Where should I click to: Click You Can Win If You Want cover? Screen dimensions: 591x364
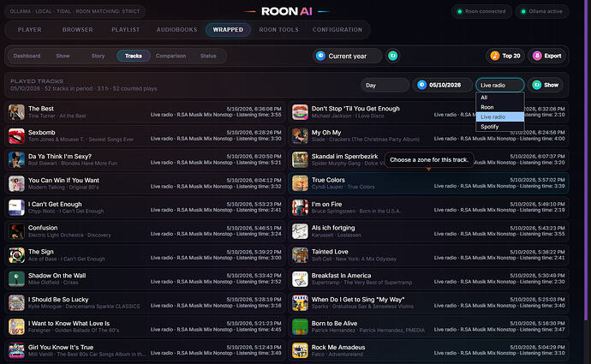(x=16, y=184)
